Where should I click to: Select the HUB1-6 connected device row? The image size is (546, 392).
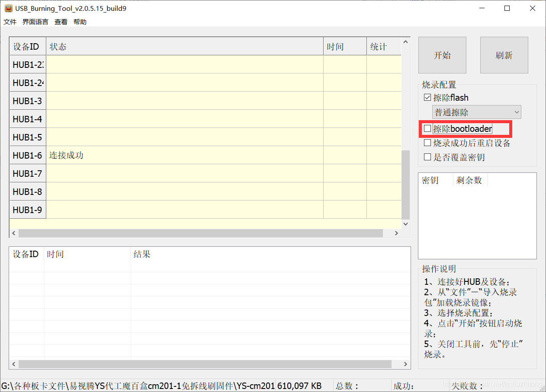(x=173, y=155)
